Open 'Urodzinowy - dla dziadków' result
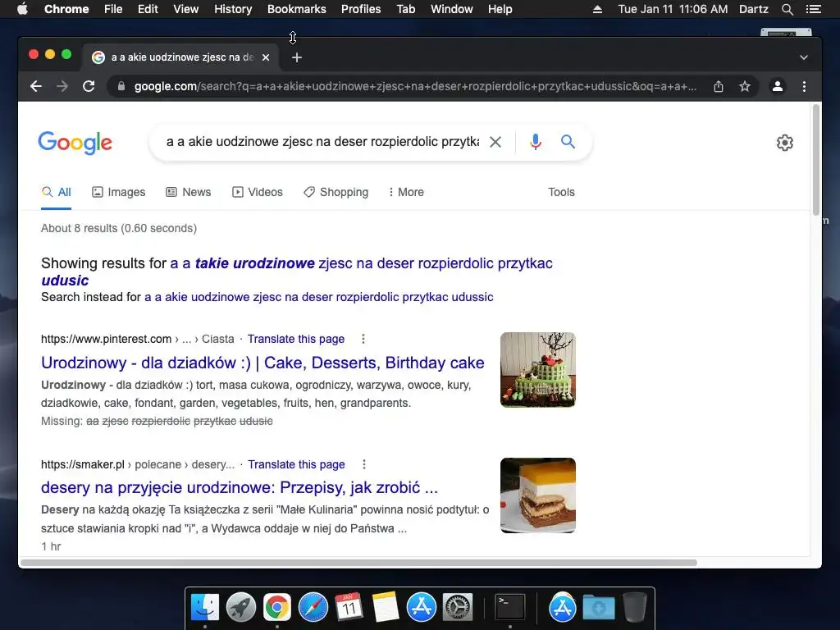The height and width of the screenshot is (630, 840). point(262,363)
